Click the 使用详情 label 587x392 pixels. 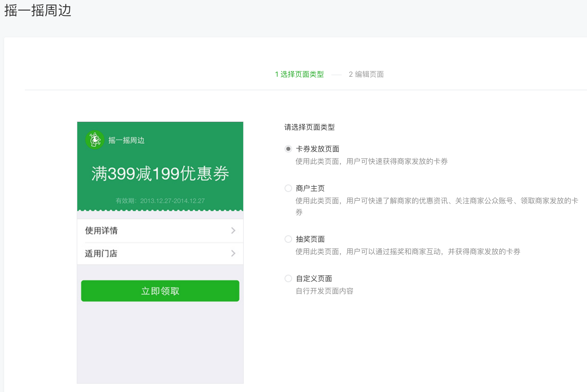click(101, 230)
